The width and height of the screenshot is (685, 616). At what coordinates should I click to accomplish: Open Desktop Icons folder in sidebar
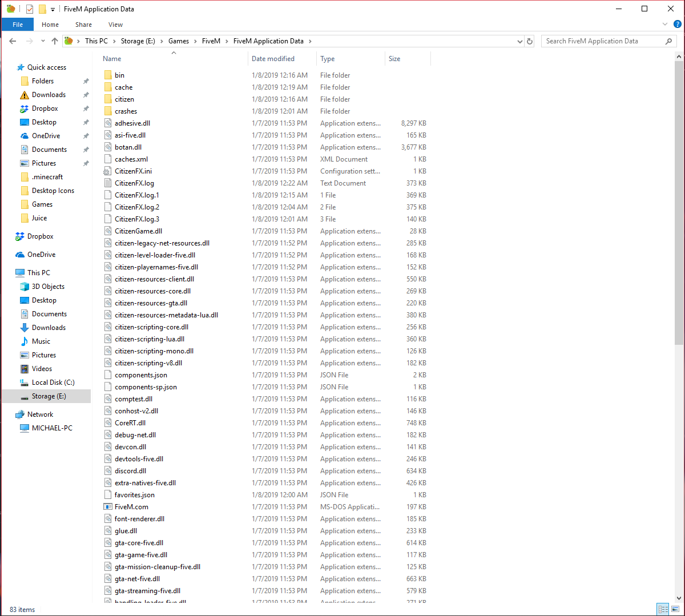(x=53, y=191)
